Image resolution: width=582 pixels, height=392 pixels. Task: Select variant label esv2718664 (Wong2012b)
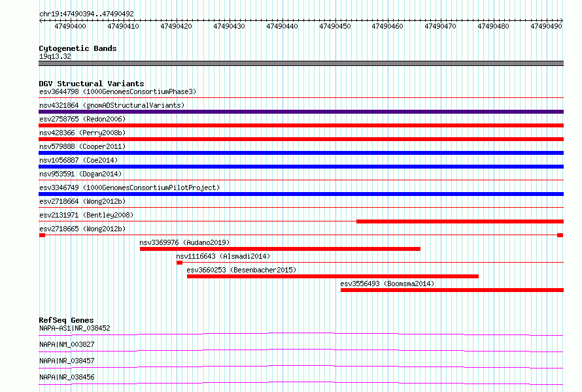[82, 201]
